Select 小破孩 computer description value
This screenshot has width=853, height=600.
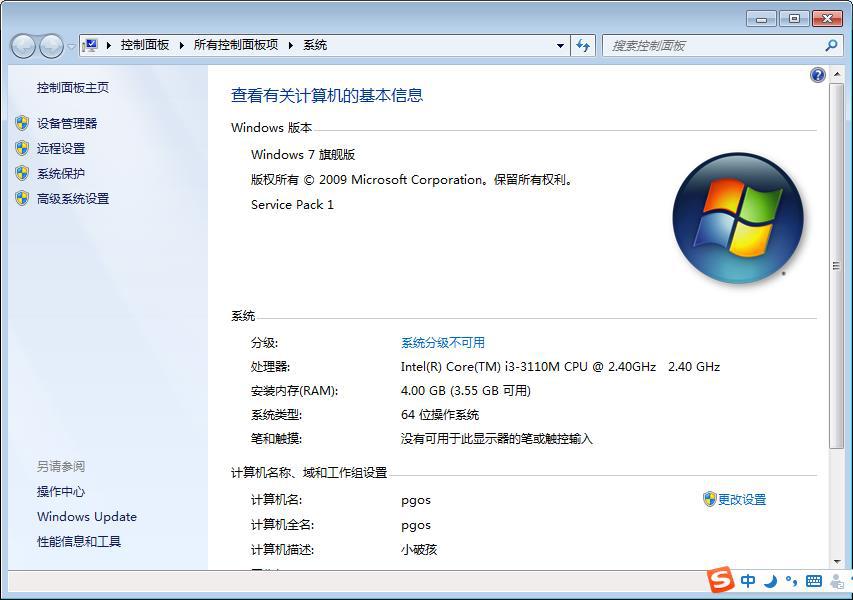click(x=419, y=549)
